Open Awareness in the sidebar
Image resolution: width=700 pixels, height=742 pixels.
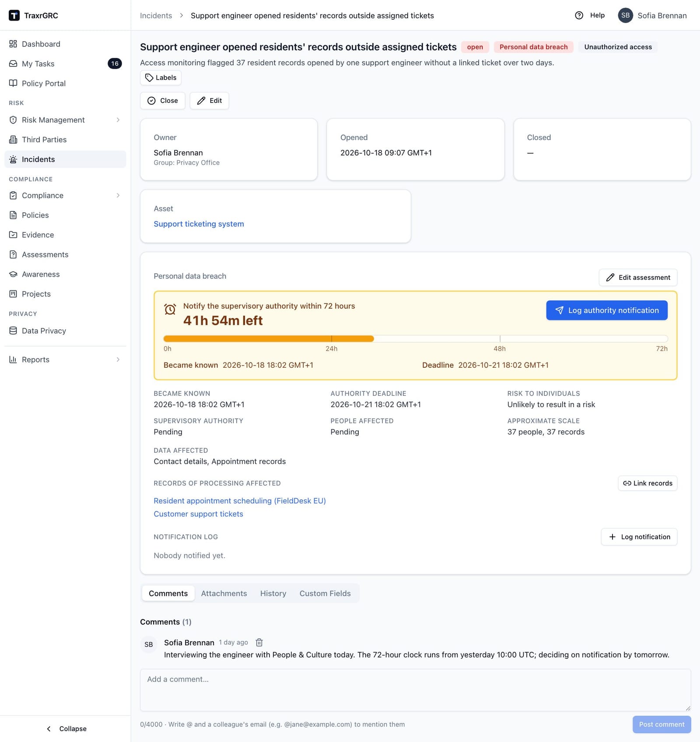[65, 274]
